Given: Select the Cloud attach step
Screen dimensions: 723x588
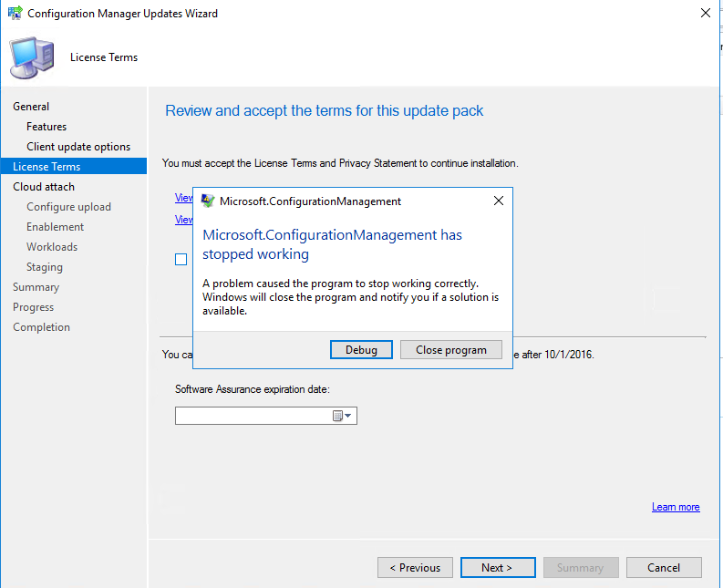Looking at the screenshot, I should (44, 187).
